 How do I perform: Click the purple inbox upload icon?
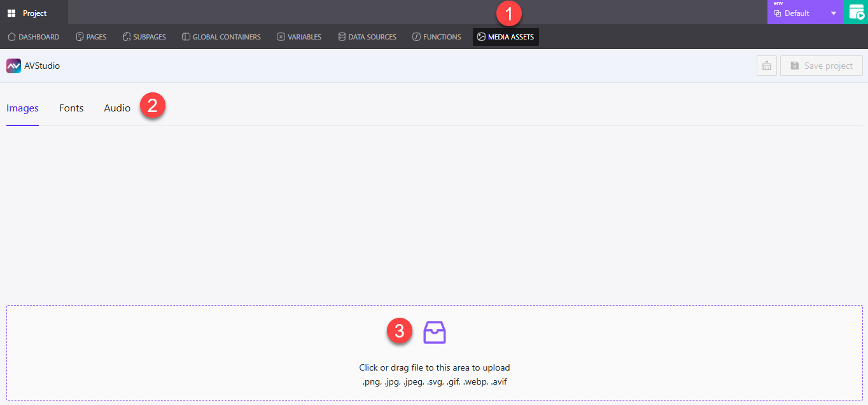pyautogui.click(x=435, y=332)
